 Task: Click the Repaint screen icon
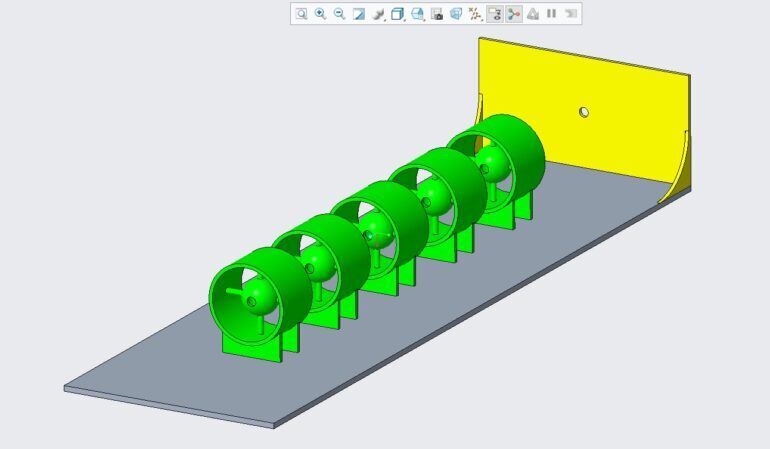[359, 14]
